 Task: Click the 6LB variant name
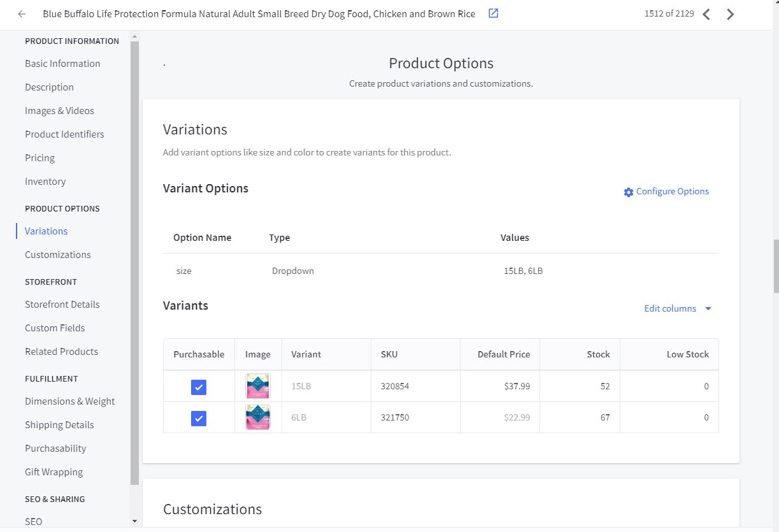click(299, 417)
